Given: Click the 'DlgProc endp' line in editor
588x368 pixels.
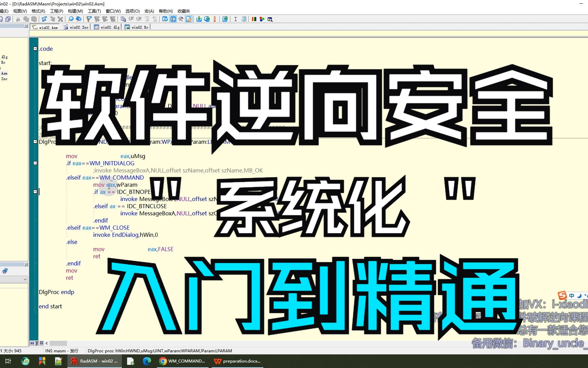Looking at the screenshot, I should pos(56,292).
